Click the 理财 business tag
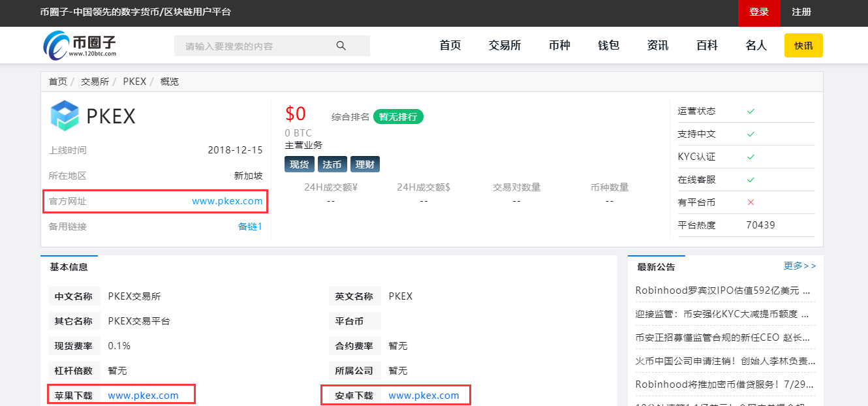Image resolution: width=868 pixels, height=406 pixels. (x=365, y=164)
